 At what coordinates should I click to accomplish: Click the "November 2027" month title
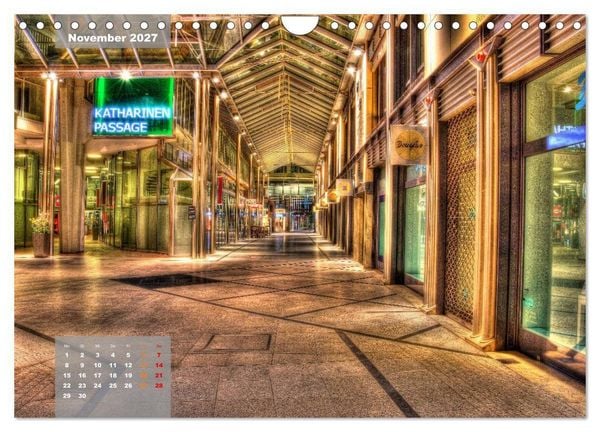(x=113, y=37)
